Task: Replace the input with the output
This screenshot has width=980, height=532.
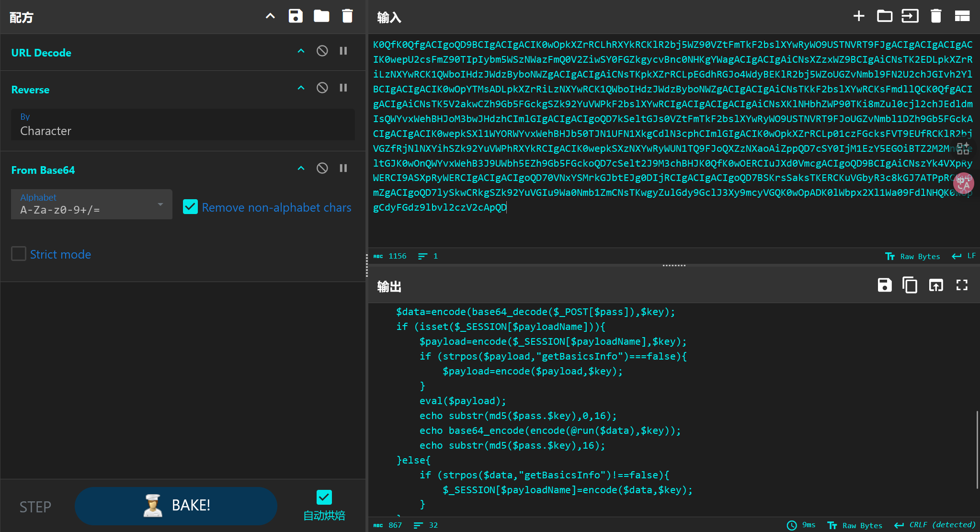Action: click(x=936, y=285)
